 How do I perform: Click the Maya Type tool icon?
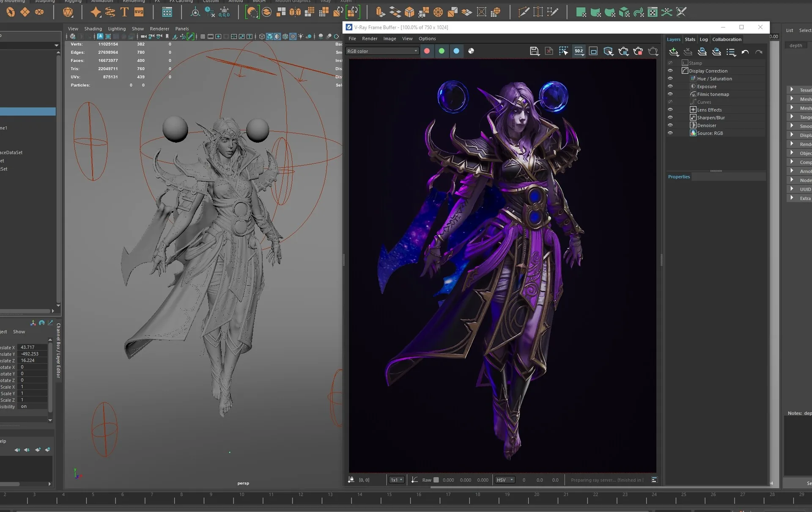coord(124,12)
